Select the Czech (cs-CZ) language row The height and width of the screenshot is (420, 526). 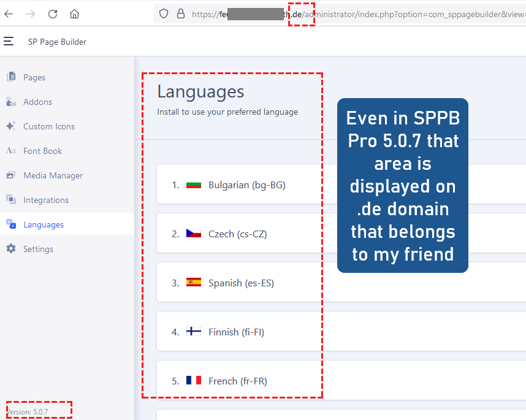pyautogui.click(x=237, y=234)
